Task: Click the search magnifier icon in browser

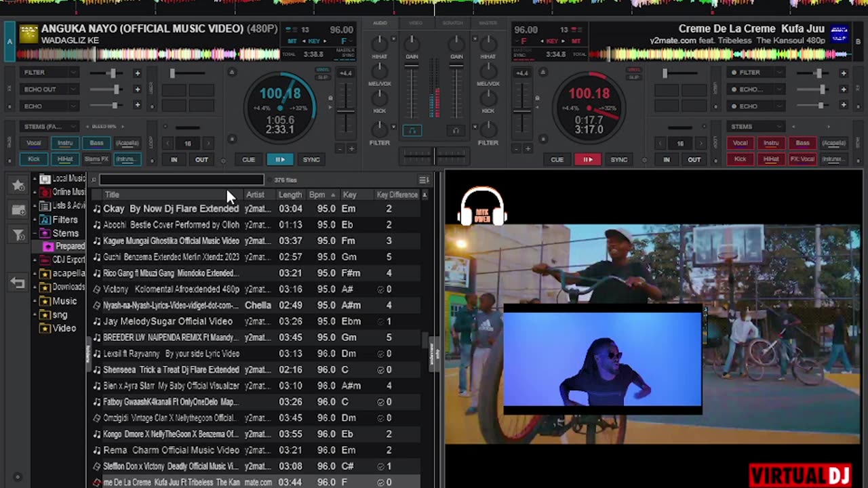Action: (x=94, y=180)
